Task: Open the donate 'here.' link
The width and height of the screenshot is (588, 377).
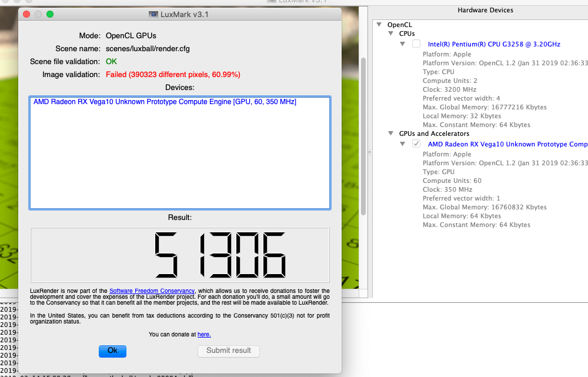Action: 204,334
